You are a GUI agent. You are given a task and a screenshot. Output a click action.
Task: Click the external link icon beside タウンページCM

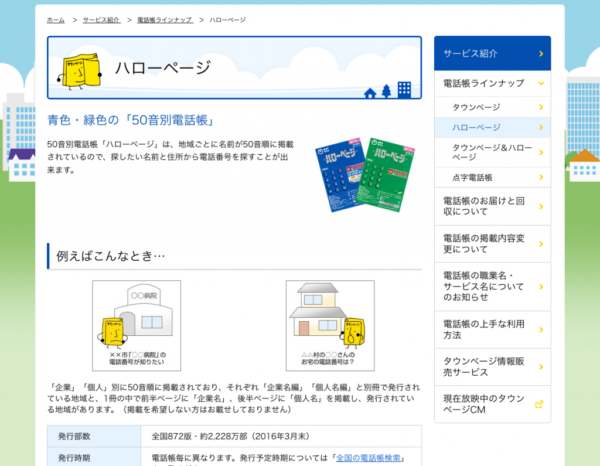540,404
